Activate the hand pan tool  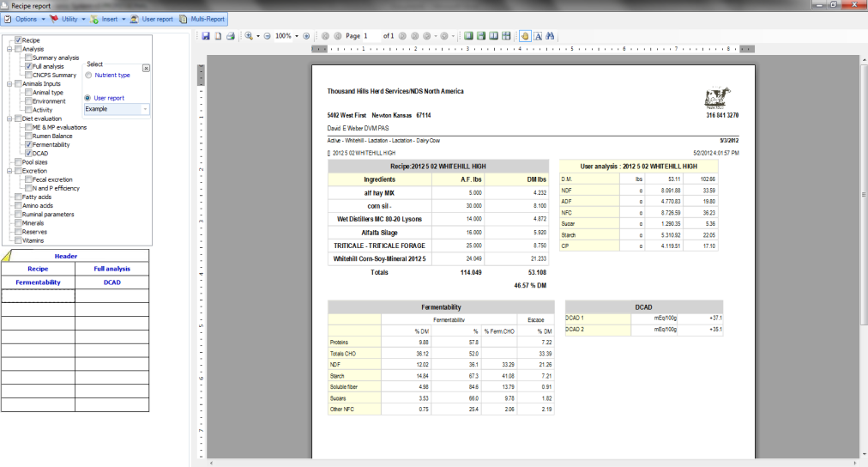(x=525, y=36)
